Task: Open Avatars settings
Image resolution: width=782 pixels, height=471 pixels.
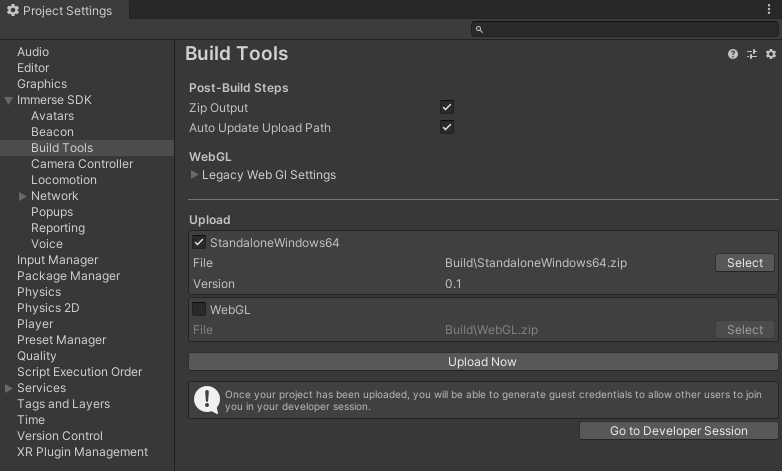Action: point(52,116)
